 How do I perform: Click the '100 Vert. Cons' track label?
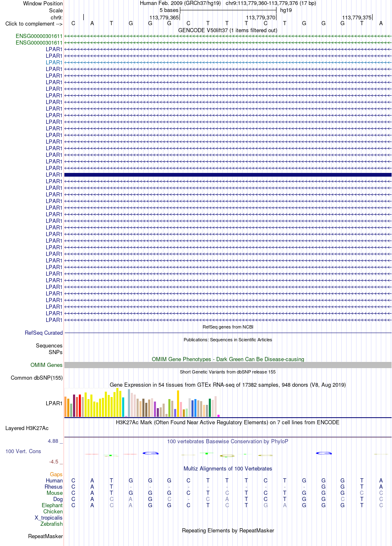pos(23,451)
